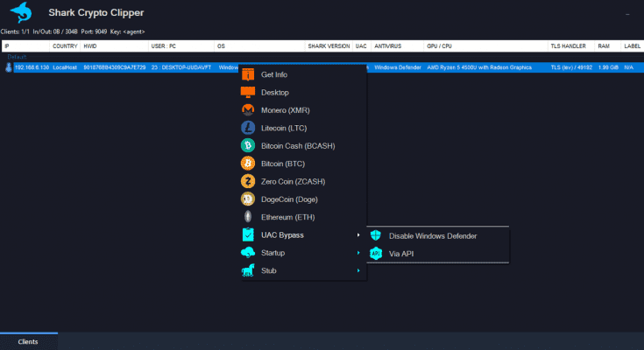Expand the Startup submenu arrow
The width and height of the screenshot is (644, 350).
[x=358, y=253]
